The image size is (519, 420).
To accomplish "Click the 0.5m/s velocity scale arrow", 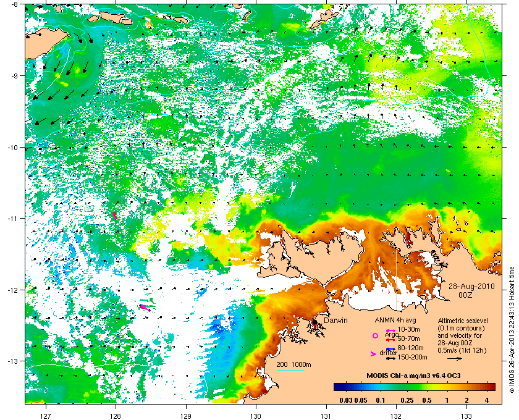I will 455,358.
